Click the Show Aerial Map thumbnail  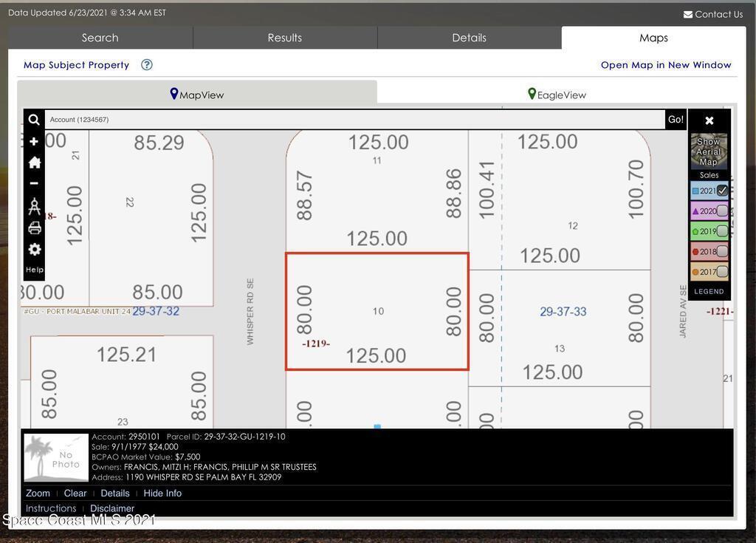[709, 151]
